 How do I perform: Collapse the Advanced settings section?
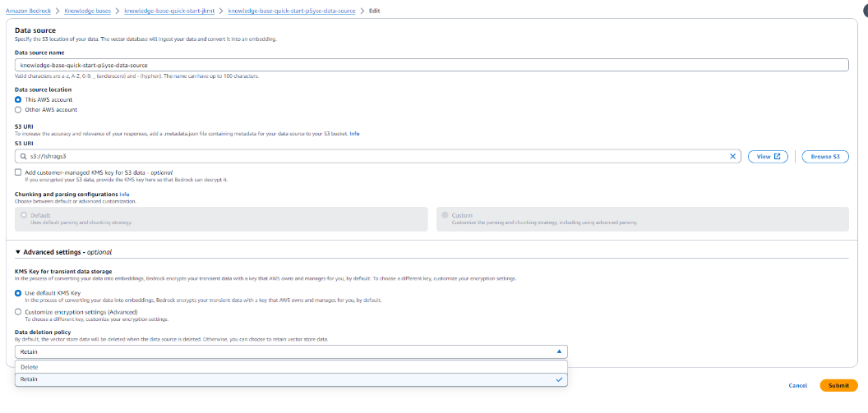(63, 251)
